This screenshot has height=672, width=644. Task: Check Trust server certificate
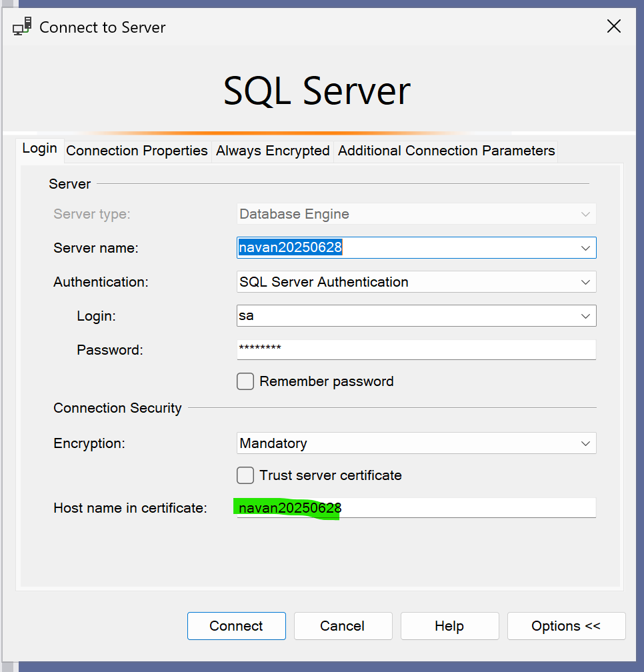point(245,475)
